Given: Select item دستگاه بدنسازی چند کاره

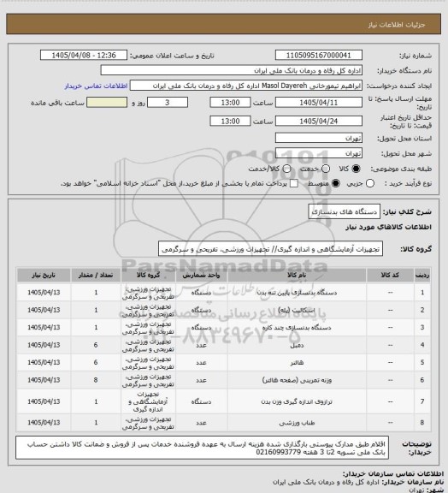Looking at the screenshot, I should coord(297,328).
